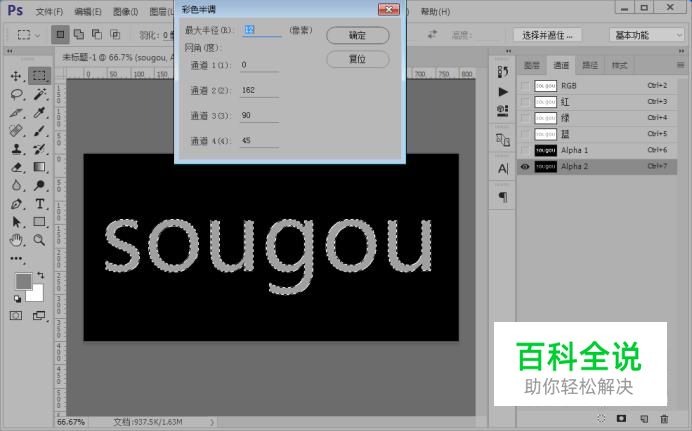The height and width of the screenshot is (431, 692).
Task: Toggle visibility of 绿 channel
Action: point(525,118)
